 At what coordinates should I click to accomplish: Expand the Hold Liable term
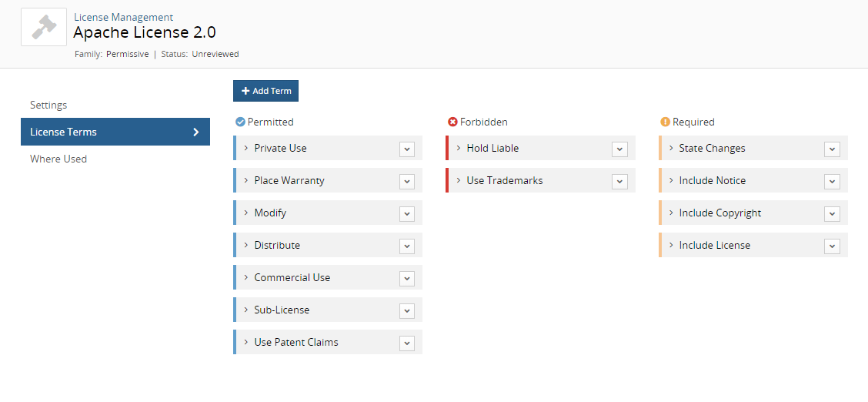pyautogui.click(x=458, y=148)
